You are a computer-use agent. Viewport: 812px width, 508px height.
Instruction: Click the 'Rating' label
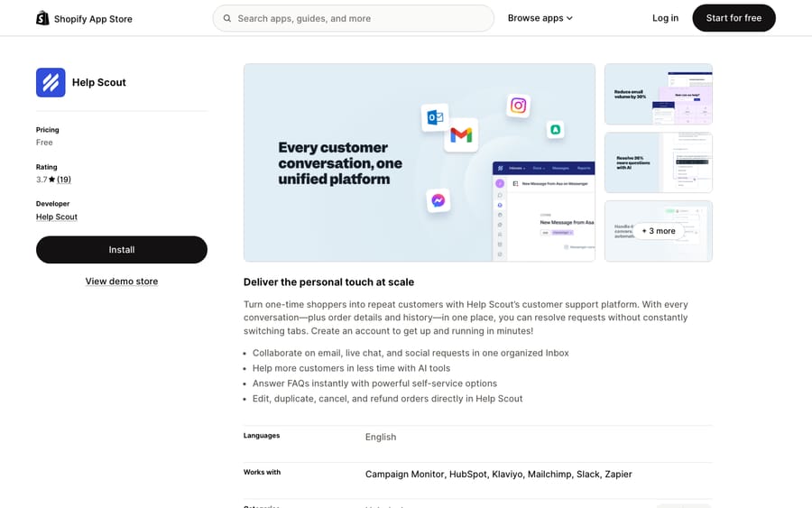coord(47,167)
